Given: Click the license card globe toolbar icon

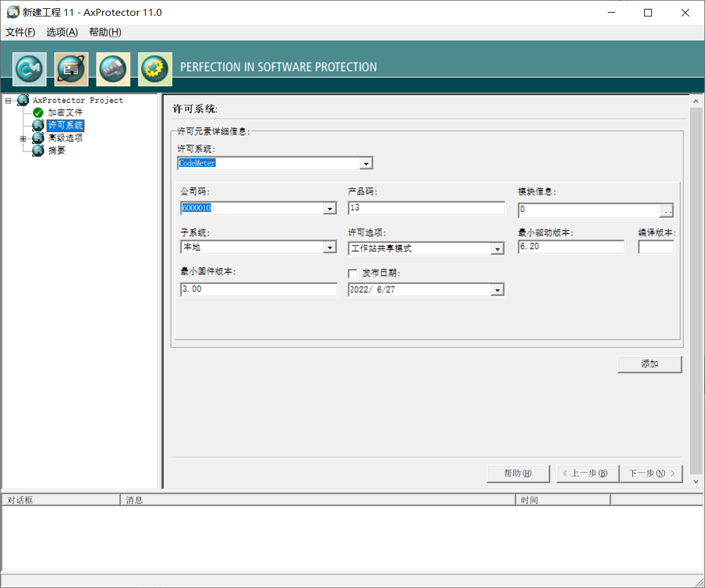Looking at the screenshot, I should tap(71, 69).
